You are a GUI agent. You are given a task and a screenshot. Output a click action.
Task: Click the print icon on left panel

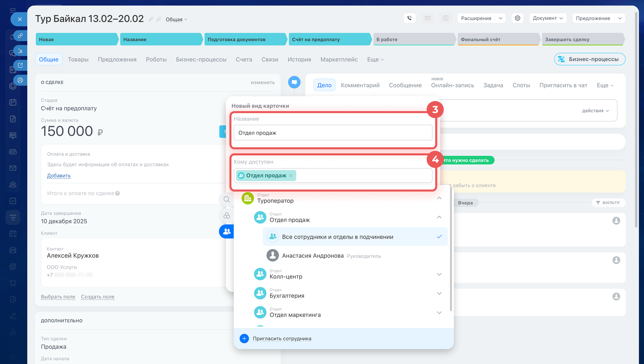coord(20,80)
